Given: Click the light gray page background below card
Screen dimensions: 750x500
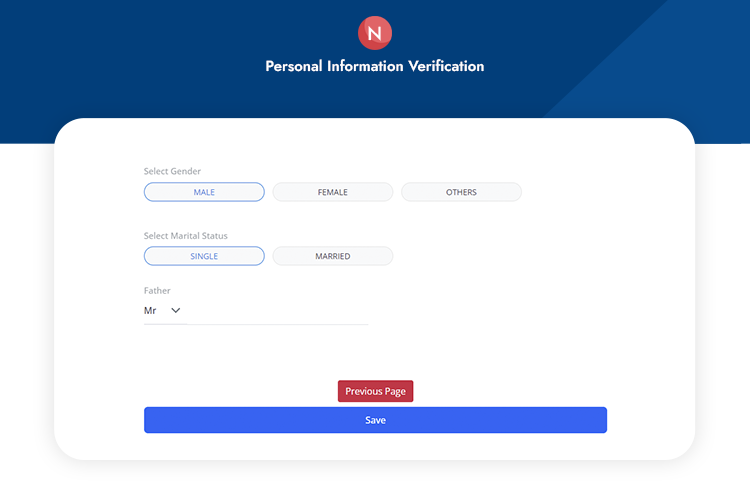Looking at the screenshot, I should [375, 482].
